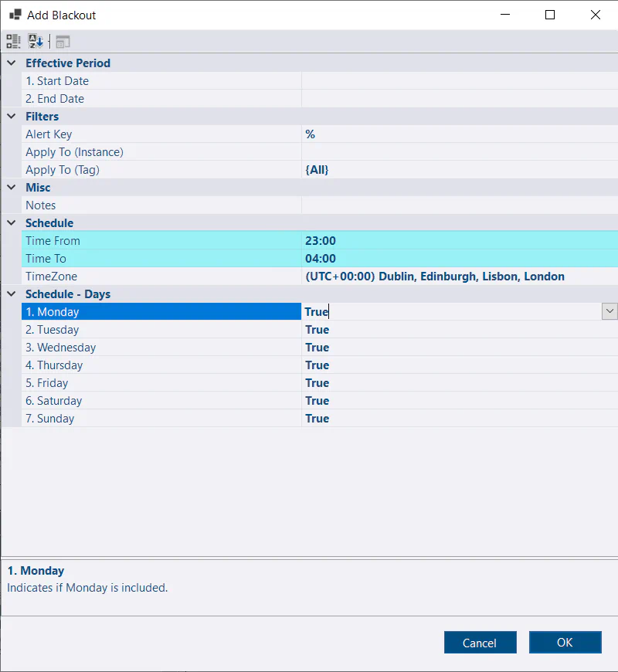Collapse the Misc category chevron
The height and width of the screenshot is (672, 618).
click(x=12, y=188)
